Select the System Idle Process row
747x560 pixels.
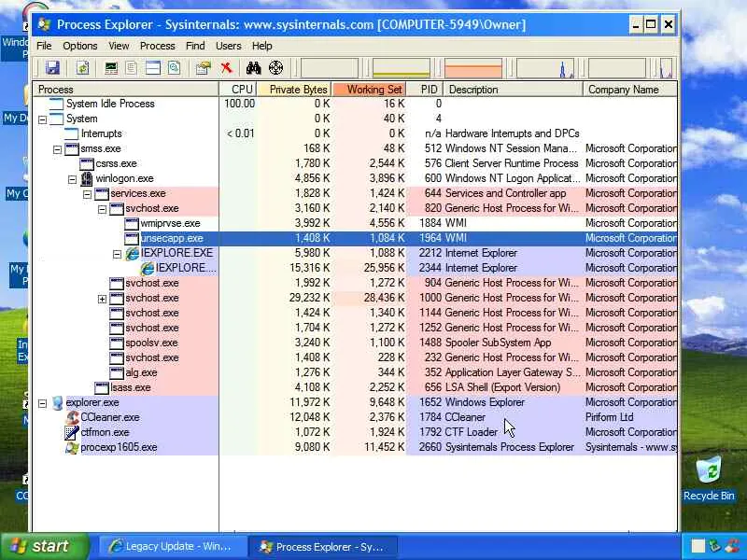[x=355, y=104]
